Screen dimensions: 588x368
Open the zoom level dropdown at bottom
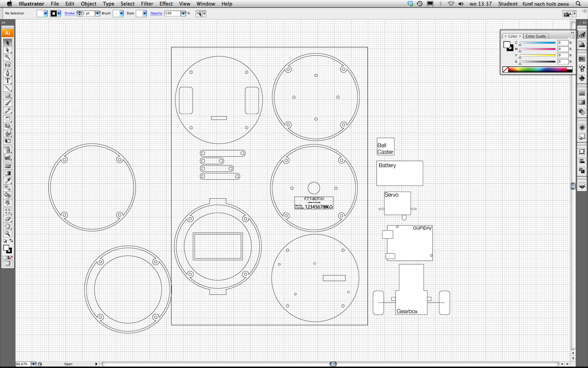click(34, 364)
